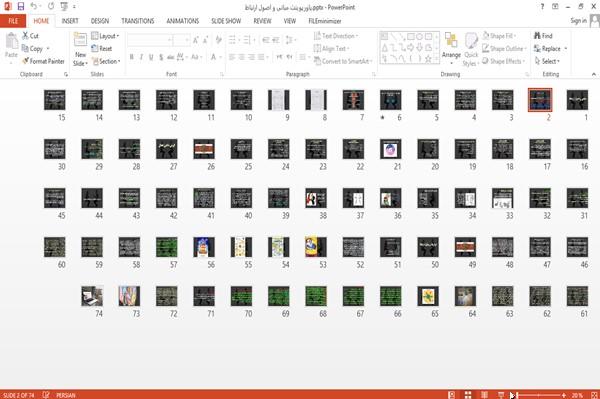Select slide 56 thumbnail
Screen dimensions: 600x399
coord(204,247)
